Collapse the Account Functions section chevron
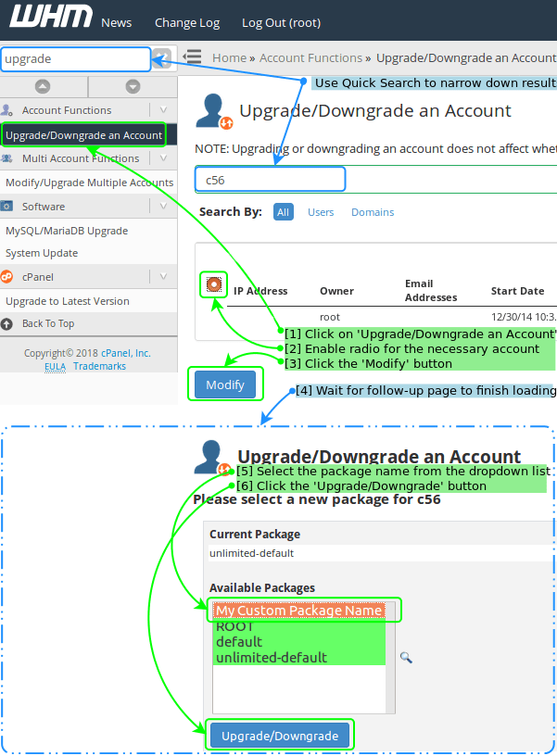Viewport: 557px width, 756px height. 163,110
